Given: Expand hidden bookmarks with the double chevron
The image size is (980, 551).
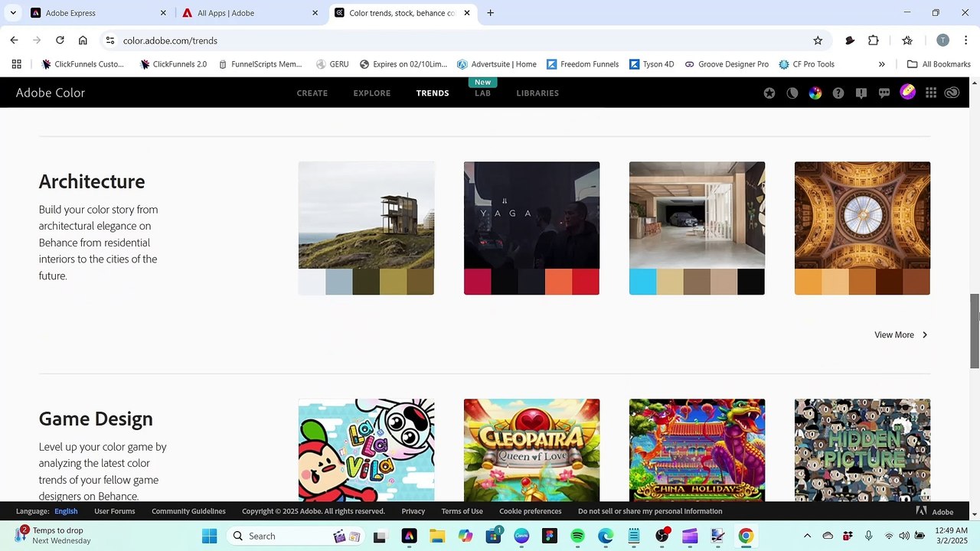Looking at the screenshot, I should click(881, 64).
